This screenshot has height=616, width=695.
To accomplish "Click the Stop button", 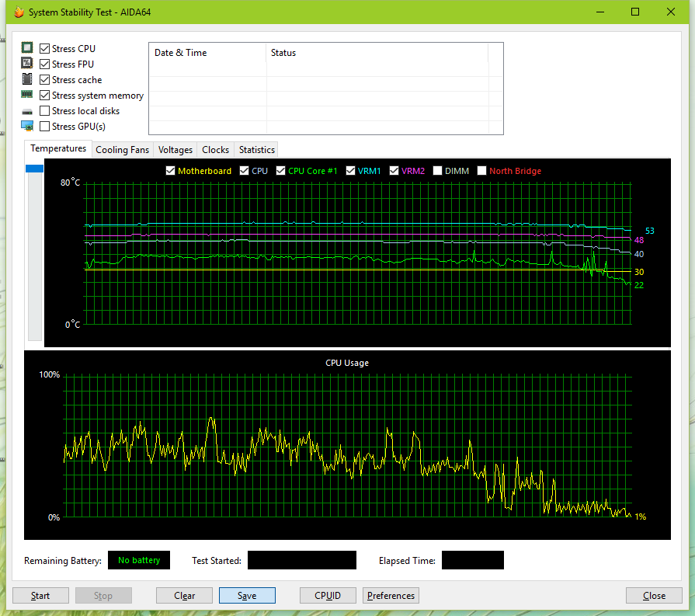I will point(103,595).
